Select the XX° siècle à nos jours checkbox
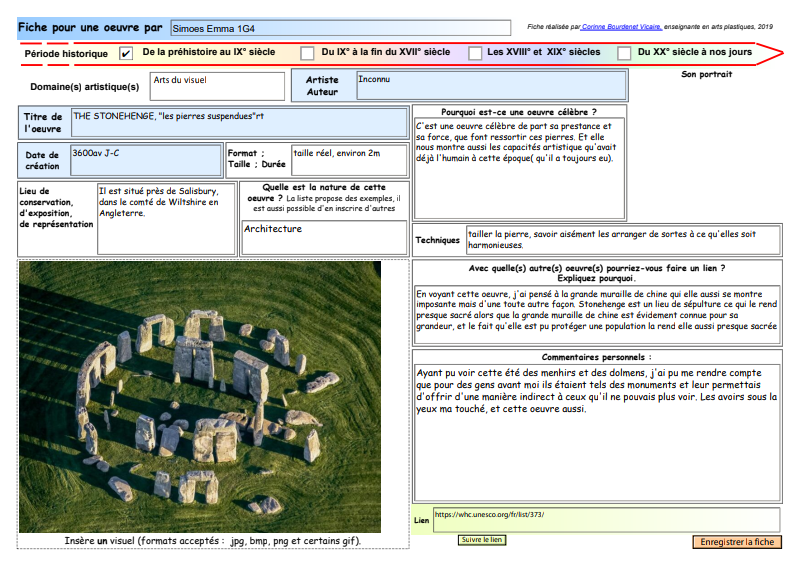Image resolution: width=800 pixels, height=566 pixels. (x=624, y=53)
